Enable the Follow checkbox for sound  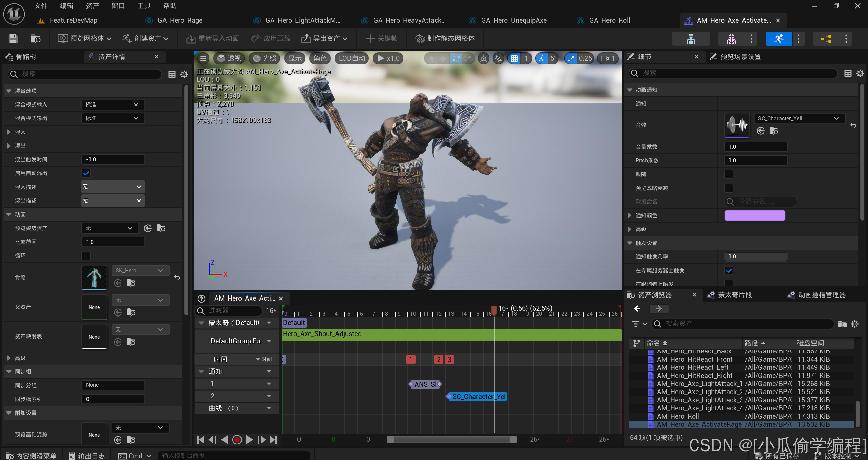[729, 174]
